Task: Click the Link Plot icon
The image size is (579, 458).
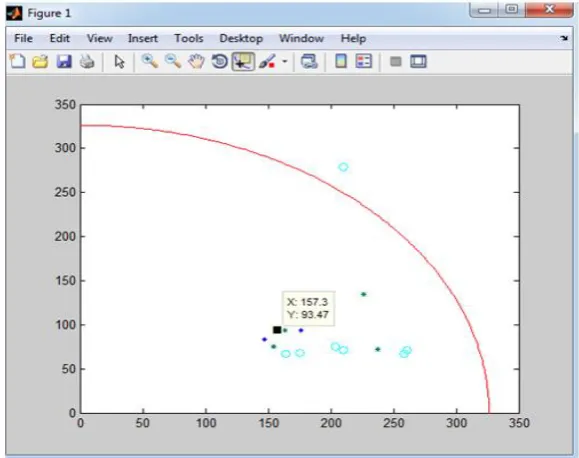Action: click(x=309, y=61)
